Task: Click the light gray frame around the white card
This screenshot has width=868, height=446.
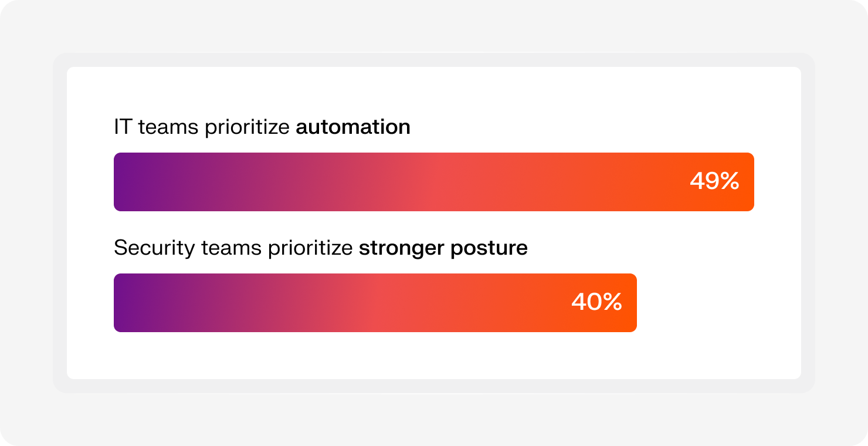Action: [x=434, y=60]
